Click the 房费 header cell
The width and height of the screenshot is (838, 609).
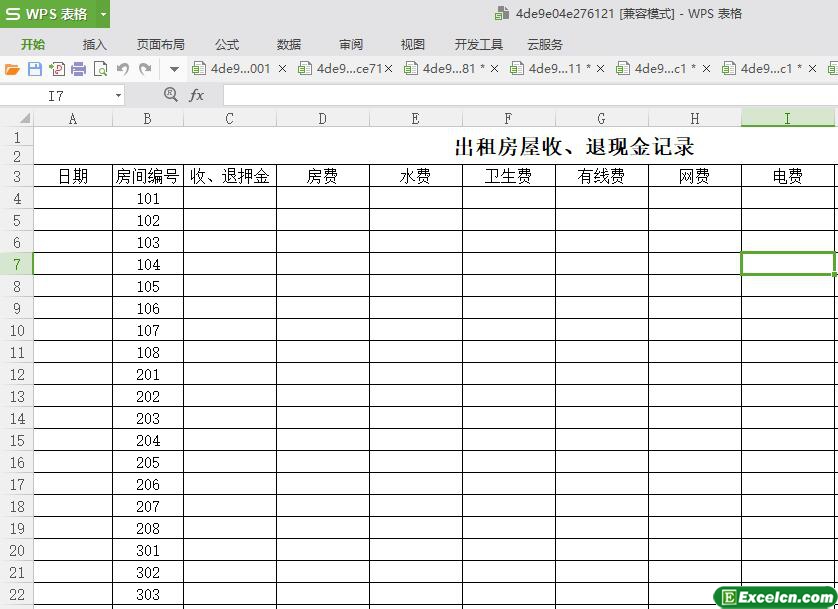(323, 176)
